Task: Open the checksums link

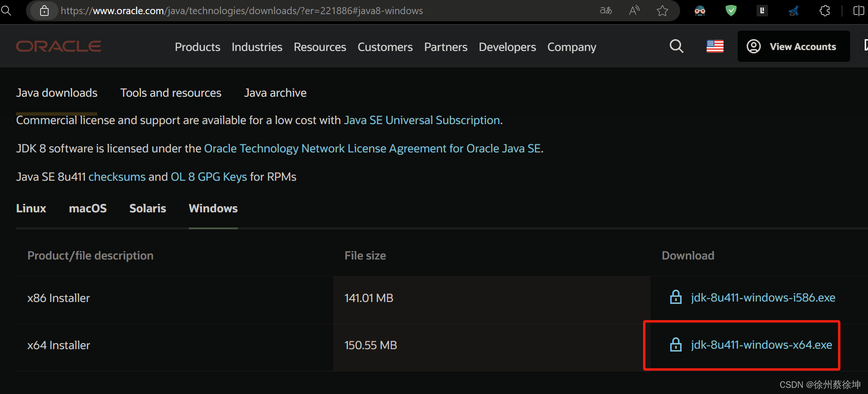Action: (x=117, y=177)
